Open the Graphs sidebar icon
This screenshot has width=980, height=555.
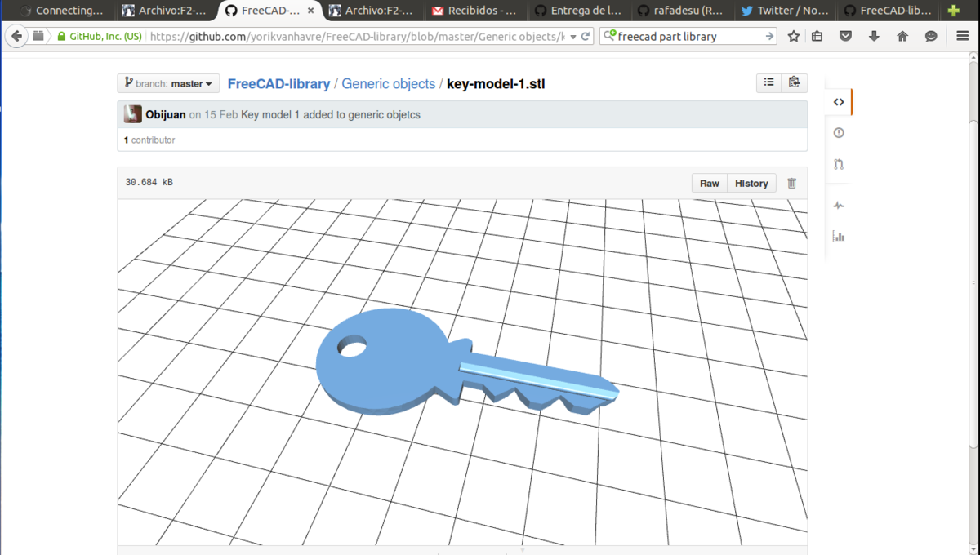tap(839, 237)
